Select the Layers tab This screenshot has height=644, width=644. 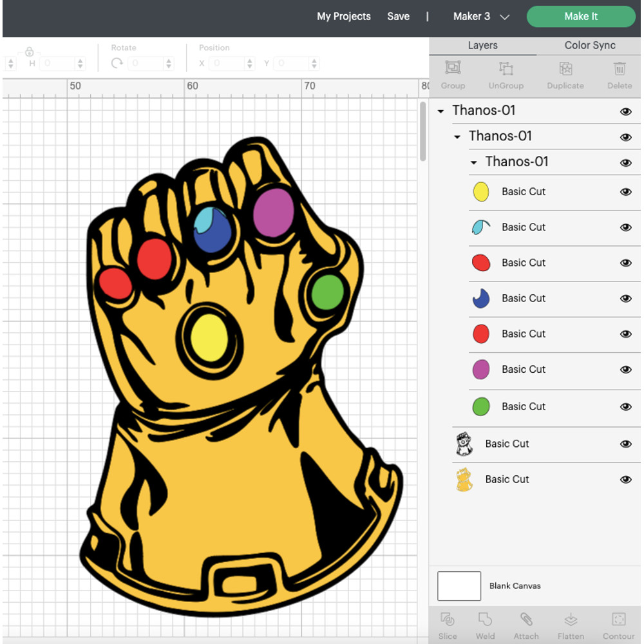(x=482, y=45)
